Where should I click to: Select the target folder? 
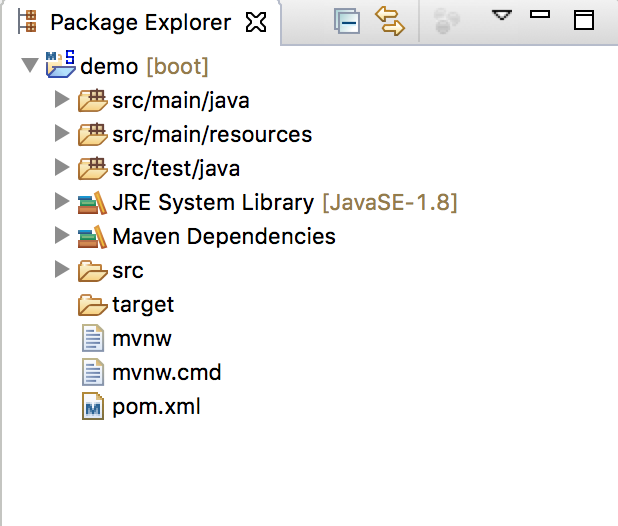(142, 304)
